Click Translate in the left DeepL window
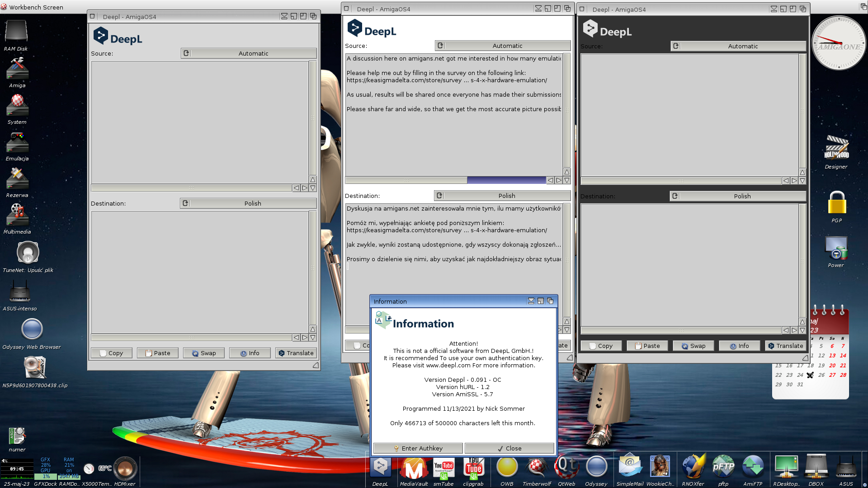The width and height of the screenshot is (868, 488). coord(296,353)
